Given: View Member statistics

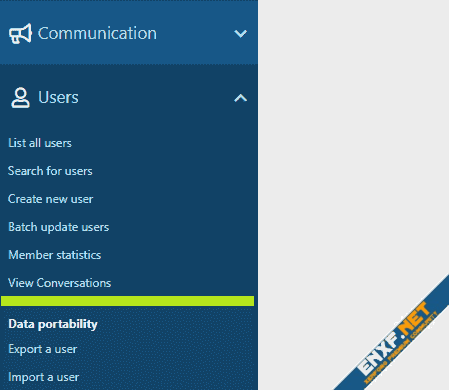Looking at the screenshot, I should point(55,255).
